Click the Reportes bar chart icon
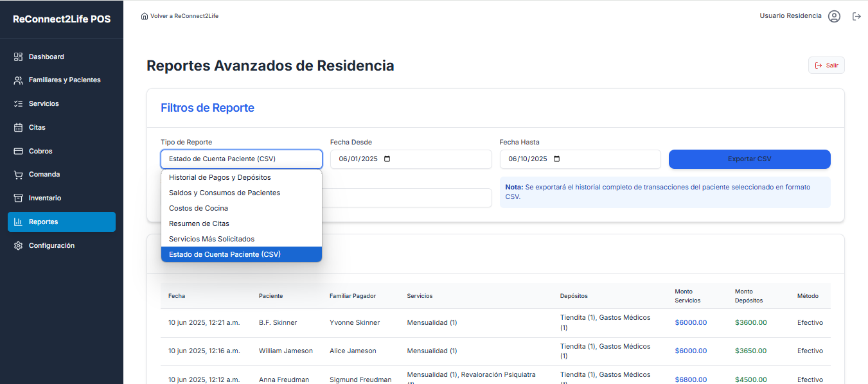This screenshot has width=868, height=384. click(18, 222)
